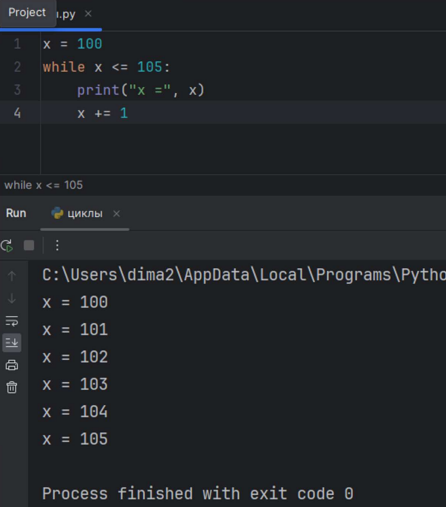This screenshot has width=446, height=507.
Task: Close the циклы run tab
Action: pos(116,214)
